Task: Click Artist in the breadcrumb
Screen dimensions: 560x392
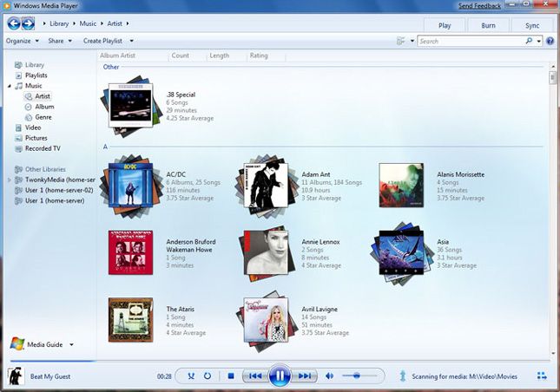Action: (x=115, y=23)
